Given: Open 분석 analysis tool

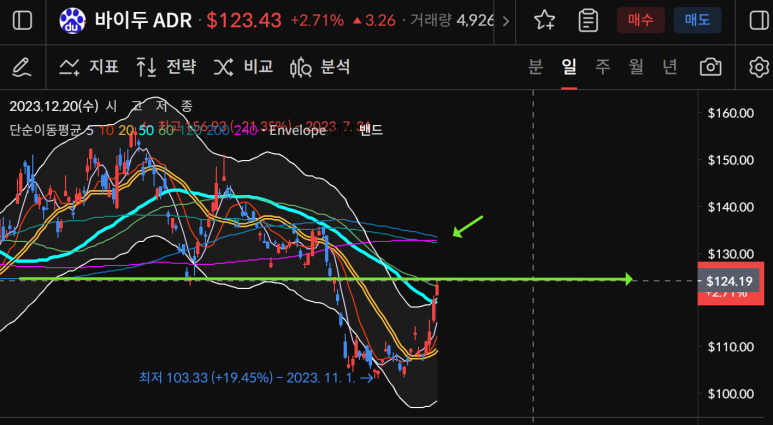Looking at the screenshot, I should coord(320,67).
